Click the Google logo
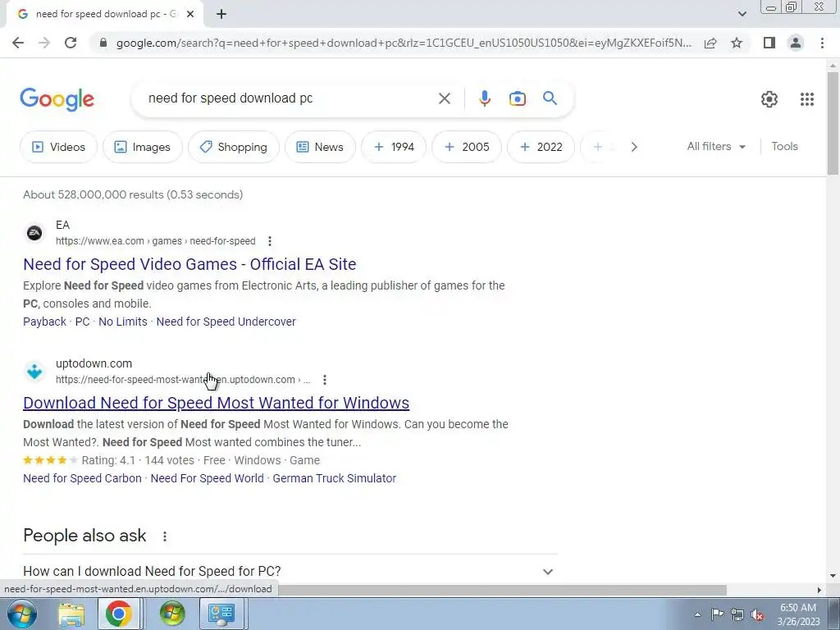Viewport: 840px width, 630px height. (57, 99)
